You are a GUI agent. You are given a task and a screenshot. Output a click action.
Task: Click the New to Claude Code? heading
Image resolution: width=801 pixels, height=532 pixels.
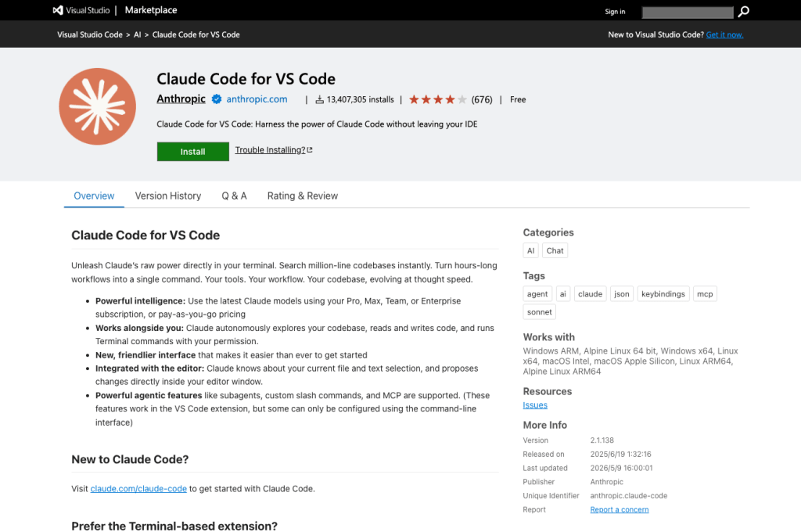(130, 459)
